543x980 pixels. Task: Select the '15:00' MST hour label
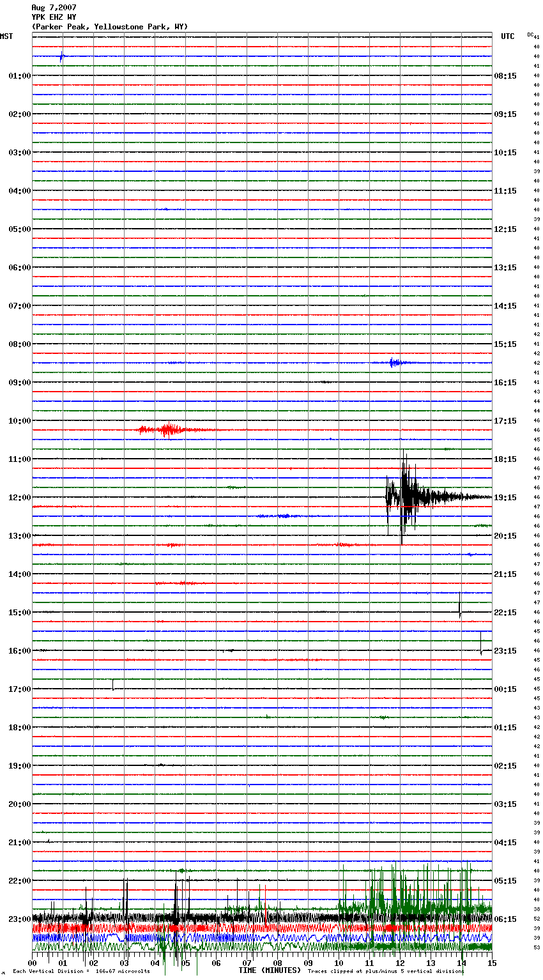coord(20,613)
